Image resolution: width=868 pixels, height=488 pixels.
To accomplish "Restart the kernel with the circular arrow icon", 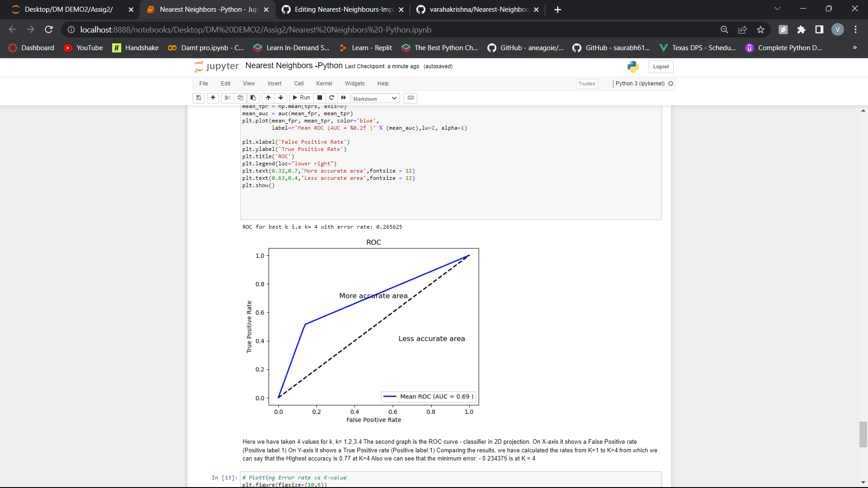I will pos(332,98).
